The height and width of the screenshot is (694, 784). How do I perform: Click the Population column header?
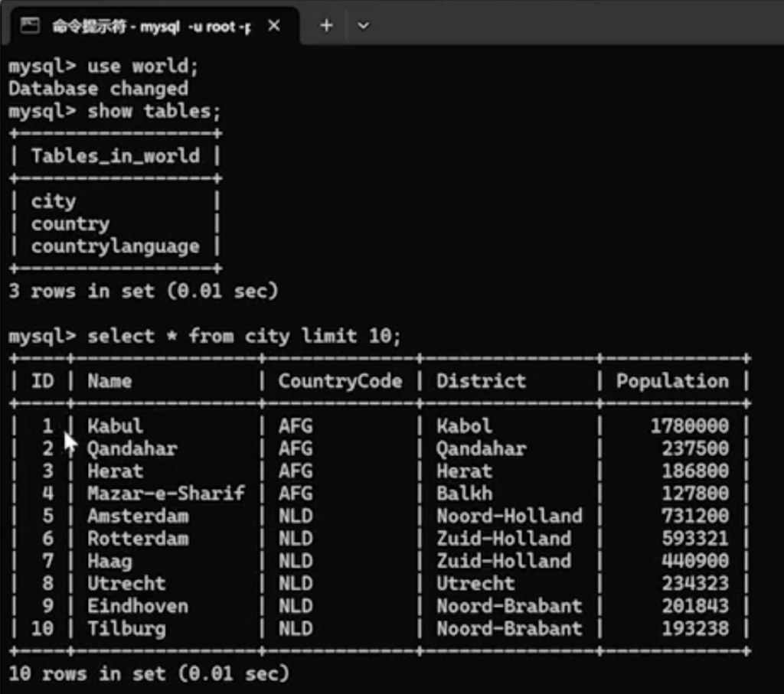pos(672,381)
